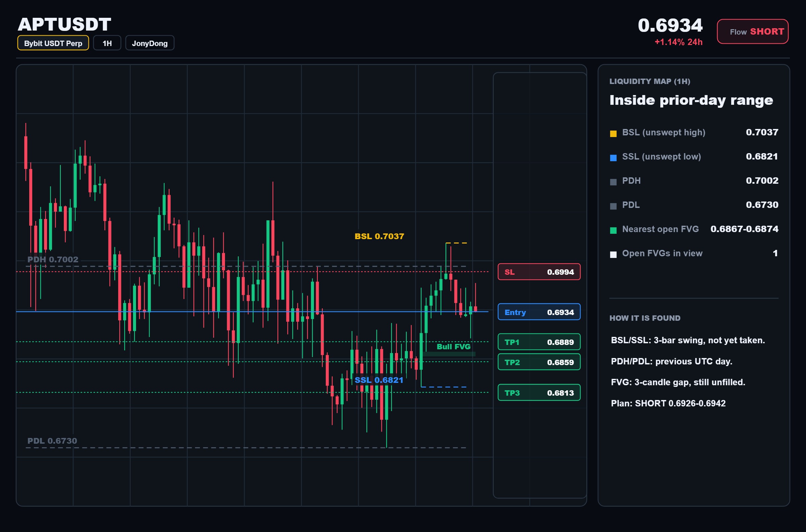This screenshot has height=532, width=806.
Task: Click the Bull FVG chart label
Action: (454, 347)
